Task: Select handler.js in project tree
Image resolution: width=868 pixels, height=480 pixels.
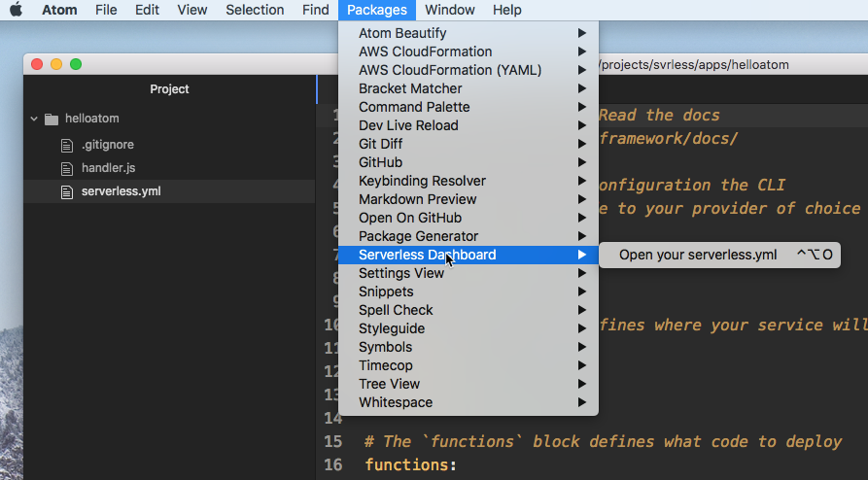Action: 108,168
